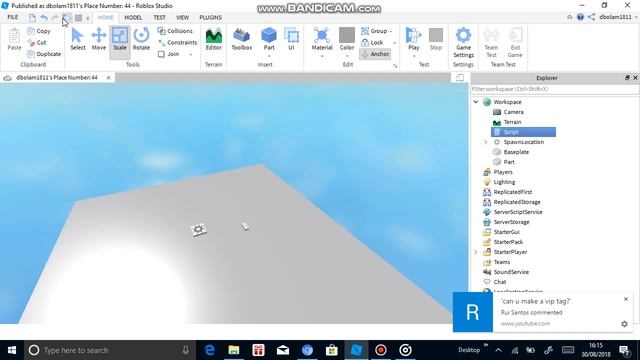
Task: Open the UI insert tool
Action: [x=291, y=40]
